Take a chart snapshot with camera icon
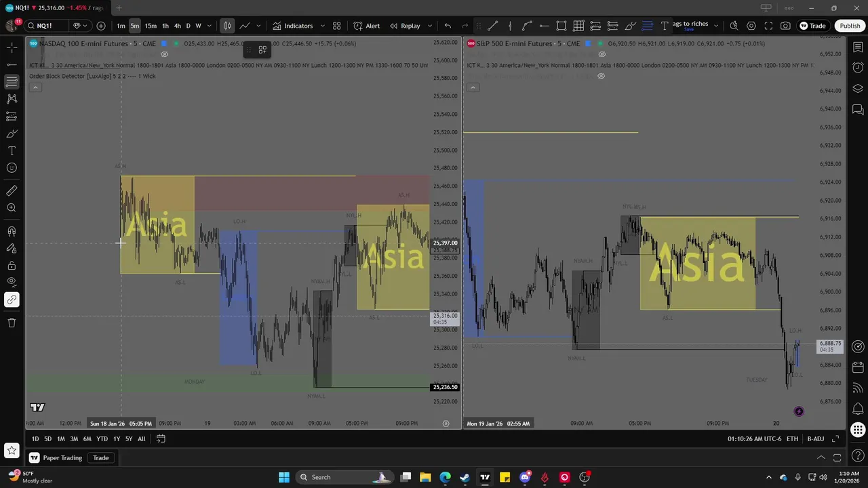 pos(785,26)
